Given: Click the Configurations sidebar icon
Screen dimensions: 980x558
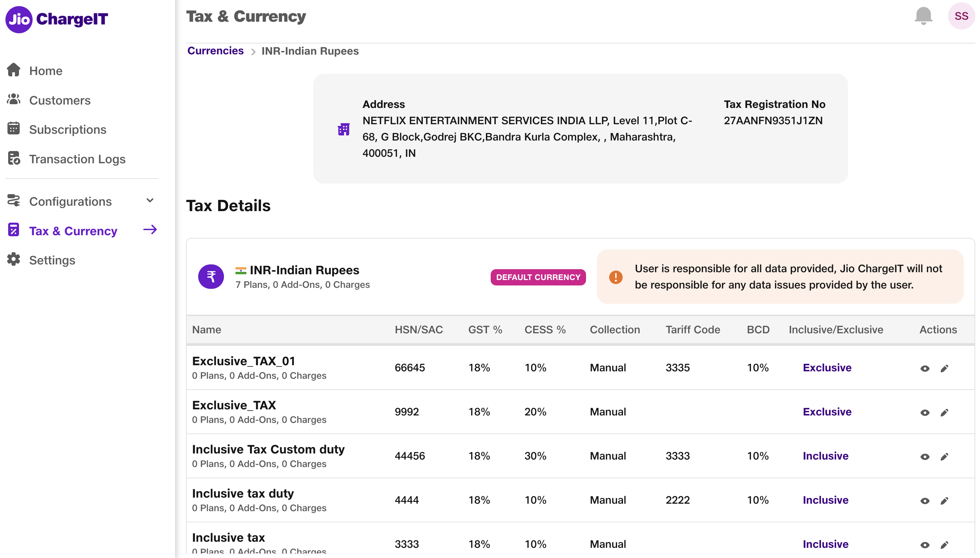Looking at the screenshot, I should coord(14,201).
